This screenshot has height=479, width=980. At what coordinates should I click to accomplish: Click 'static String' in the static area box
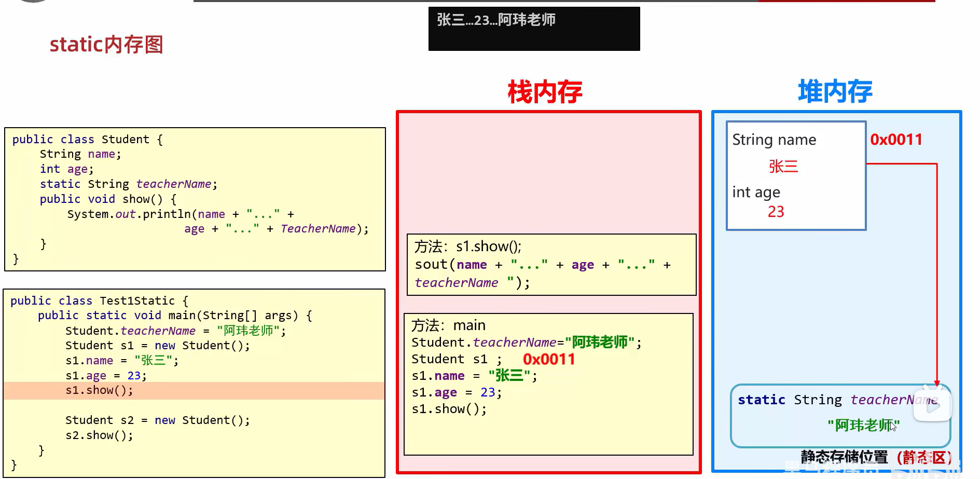(x=790, y=400)
